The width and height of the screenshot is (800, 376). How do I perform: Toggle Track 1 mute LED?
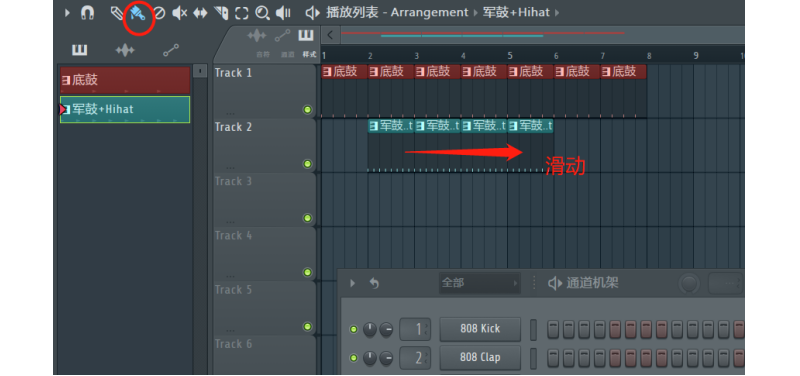(307, 109)
